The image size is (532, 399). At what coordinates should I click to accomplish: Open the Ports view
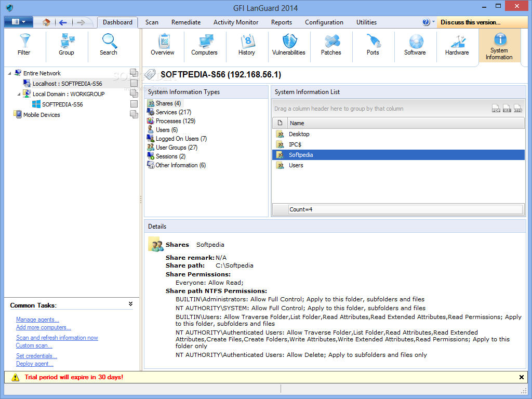373,45
